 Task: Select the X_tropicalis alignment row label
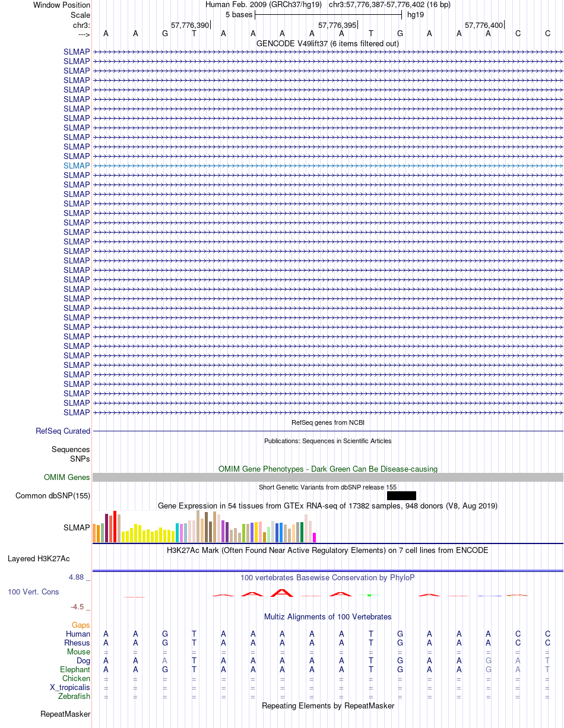70,688
